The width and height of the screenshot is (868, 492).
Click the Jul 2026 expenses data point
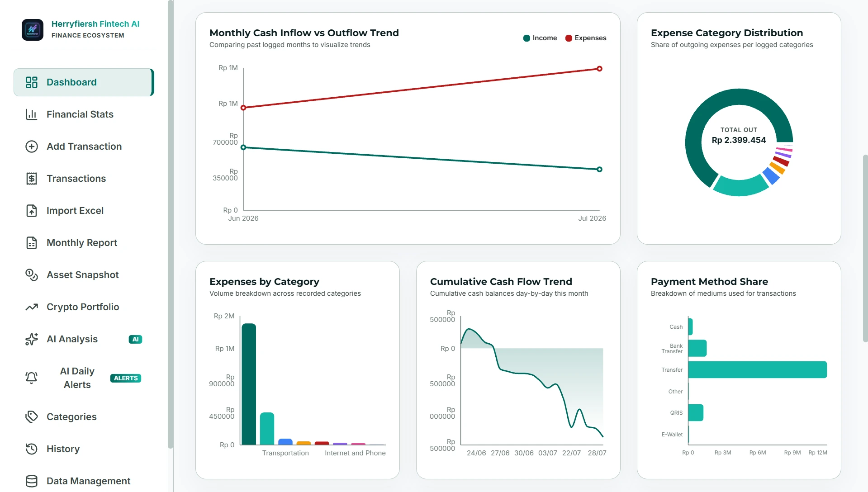pyautogui.click(x=599, y=69)
